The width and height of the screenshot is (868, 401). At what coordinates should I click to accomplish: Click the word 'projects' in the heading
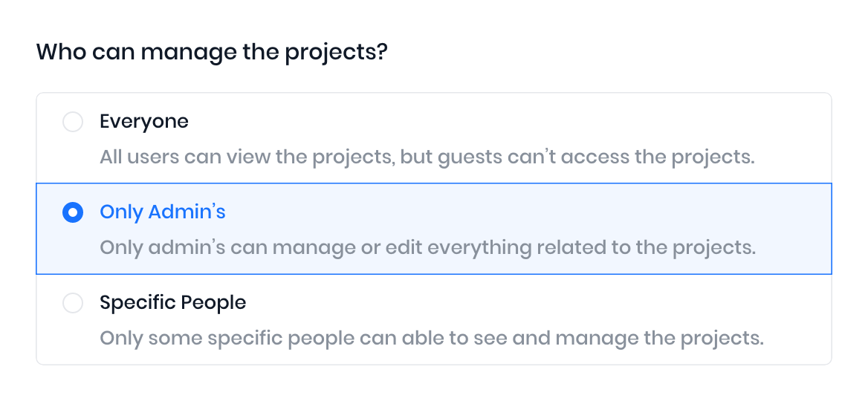click(x=330, y=53)
